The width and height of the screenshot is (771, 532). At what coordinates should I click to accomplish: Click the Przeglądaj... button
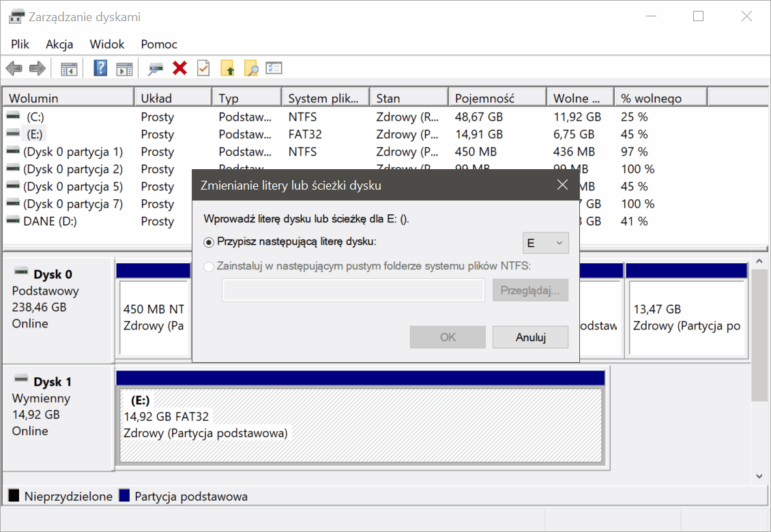530,290
